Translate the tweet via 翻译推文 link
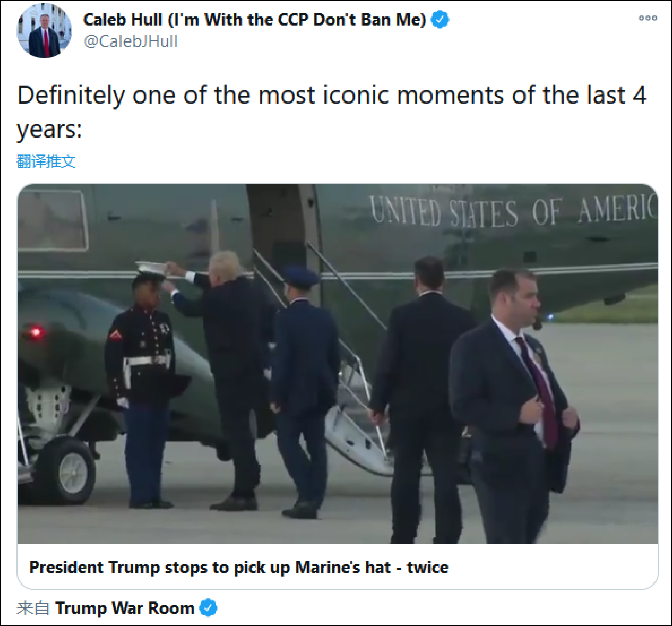Image resolution: width=672 pixels, height=626 pixels. 46,161
